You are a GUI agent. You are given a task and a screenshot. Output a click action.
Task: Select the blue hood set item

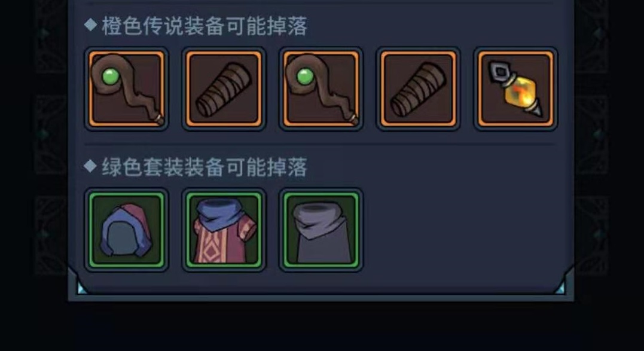click(x=127, y=230)
